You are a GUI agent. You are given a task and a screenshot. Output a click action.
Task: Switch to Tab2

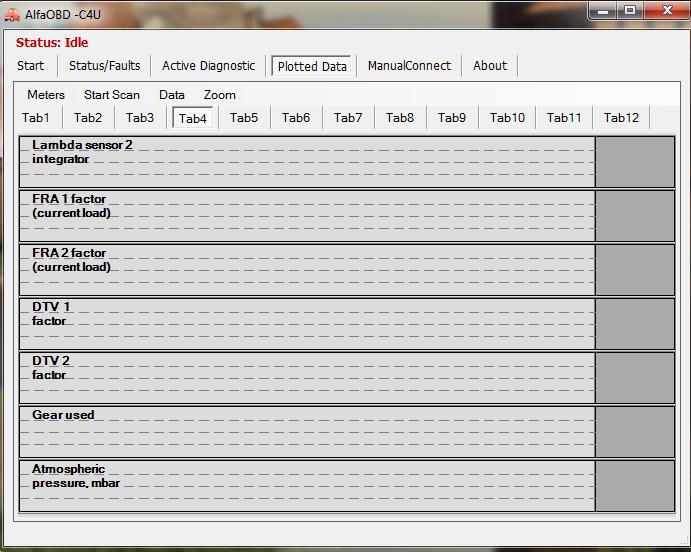88,118
